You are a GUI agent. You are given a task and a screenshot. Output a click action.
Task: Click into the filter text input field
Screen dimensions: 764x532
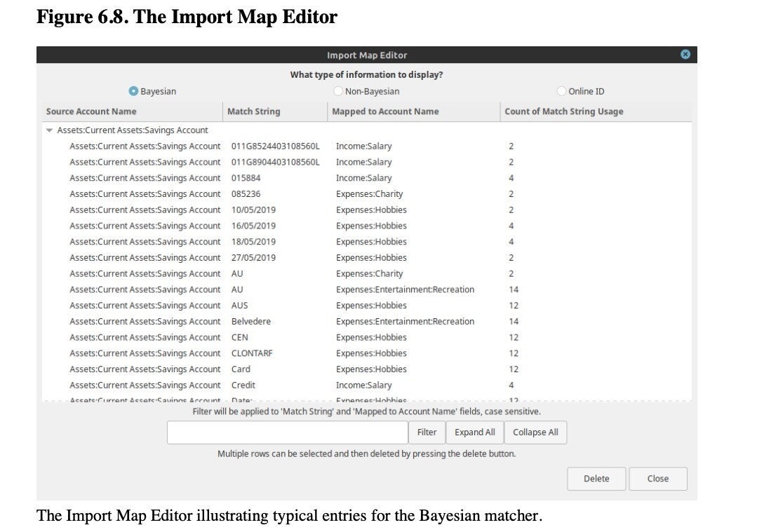click(x=288, y=432)
